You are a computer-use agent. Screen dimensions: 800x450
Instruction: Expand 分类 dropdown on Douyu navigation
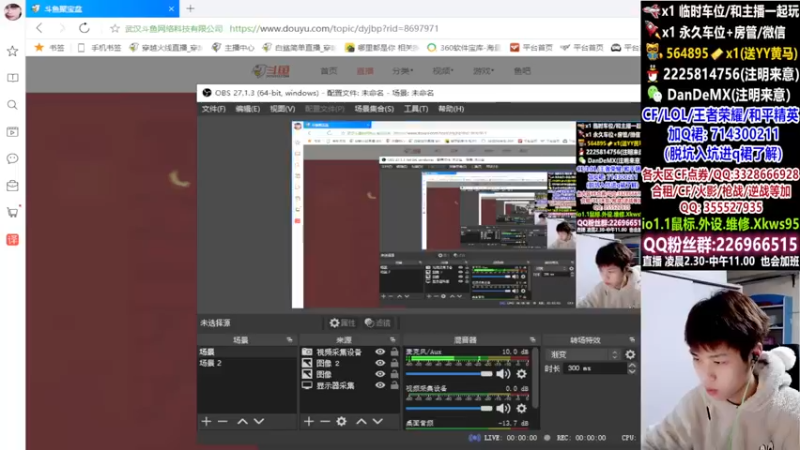click(x=403, y=71)
